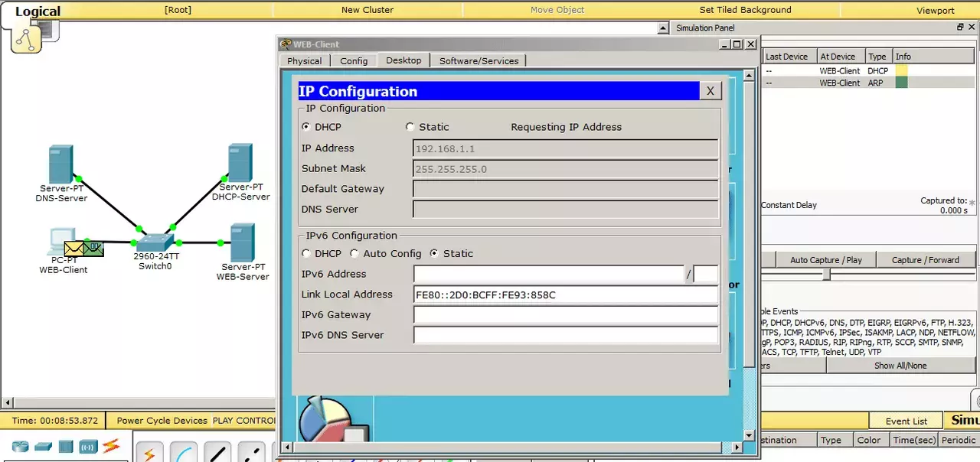The height and width of the screenshot is (462, 980).
Task: Expand the scroll arrow beside Simulation Panel
Action: point(664,28)
